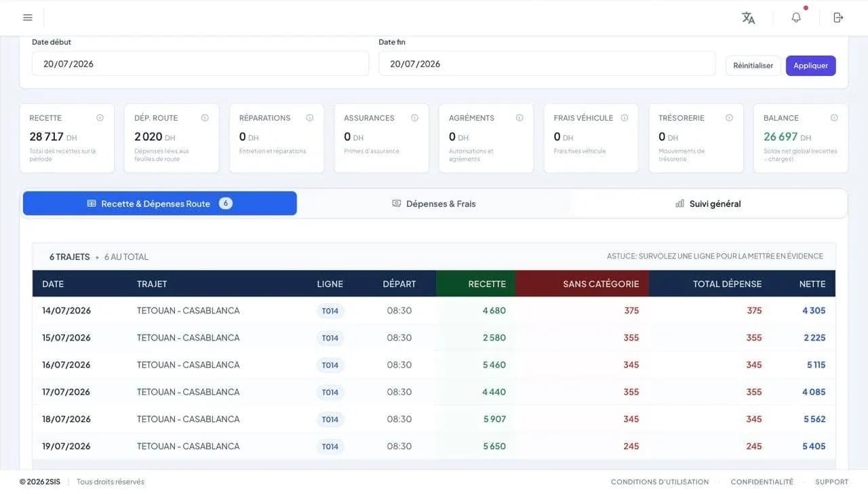
Task: Click the DÉPART column header
Action: (399, 284)
